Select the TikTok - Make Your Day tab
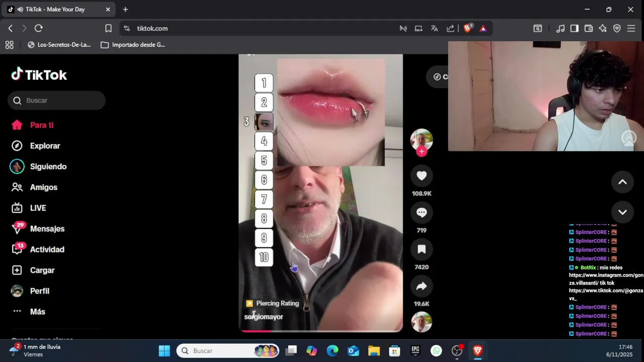This screenshot has height=362, width=644. (x=59, y=10)
